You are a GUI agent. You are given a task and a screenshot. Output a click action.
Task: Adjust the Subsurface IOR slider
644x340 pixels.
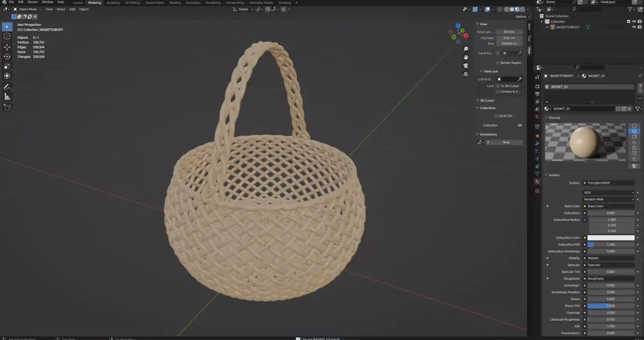(611, 244)
